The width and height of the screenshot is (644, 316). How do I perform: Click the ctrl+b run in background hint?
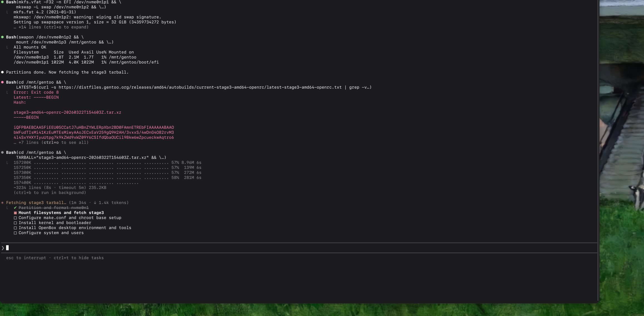pyautogui.click(x=50, y=193)
